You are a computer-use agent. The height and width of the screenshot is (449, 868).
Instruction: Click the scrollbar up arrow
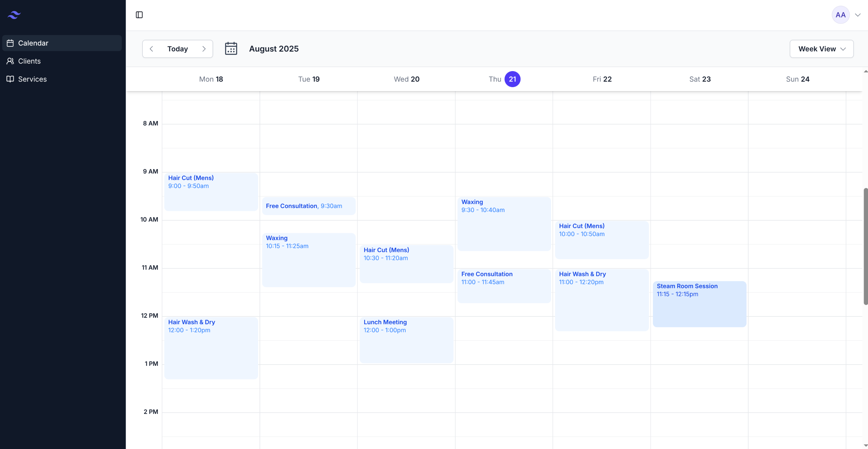(x=866, y=71)
